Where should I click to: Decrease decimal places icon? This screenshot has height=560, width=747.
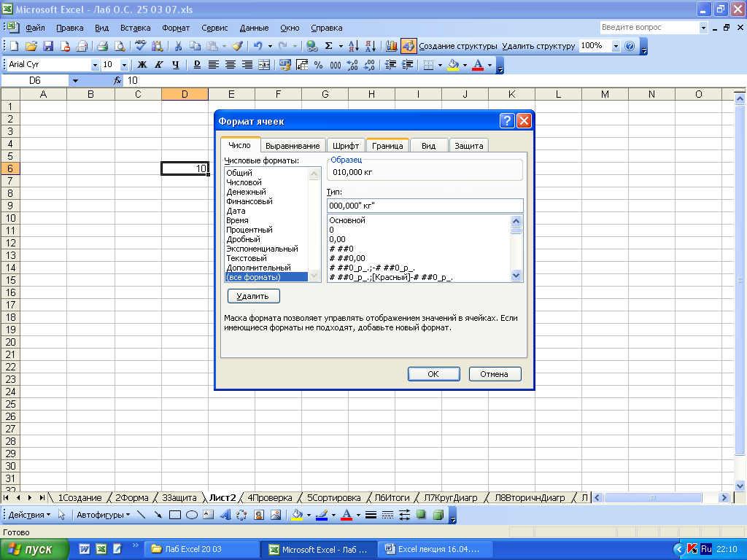[x=369, y=65]
